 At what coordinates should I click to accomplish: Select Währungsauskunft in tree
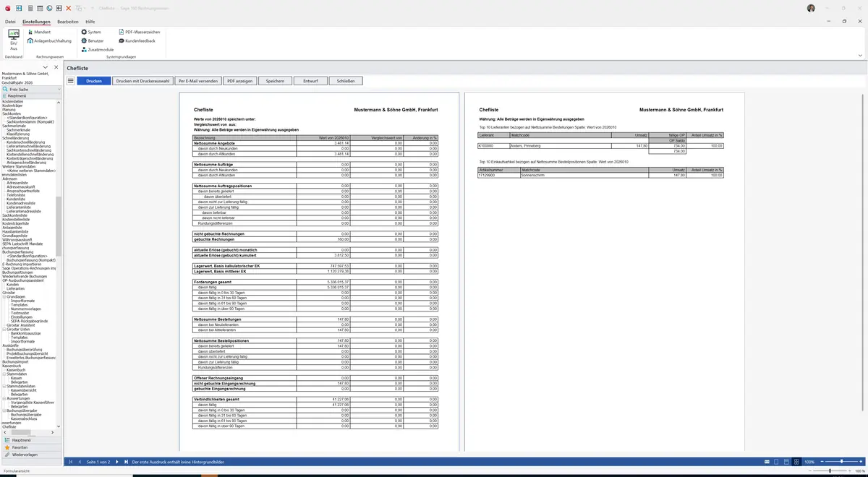tap(17, 239)
